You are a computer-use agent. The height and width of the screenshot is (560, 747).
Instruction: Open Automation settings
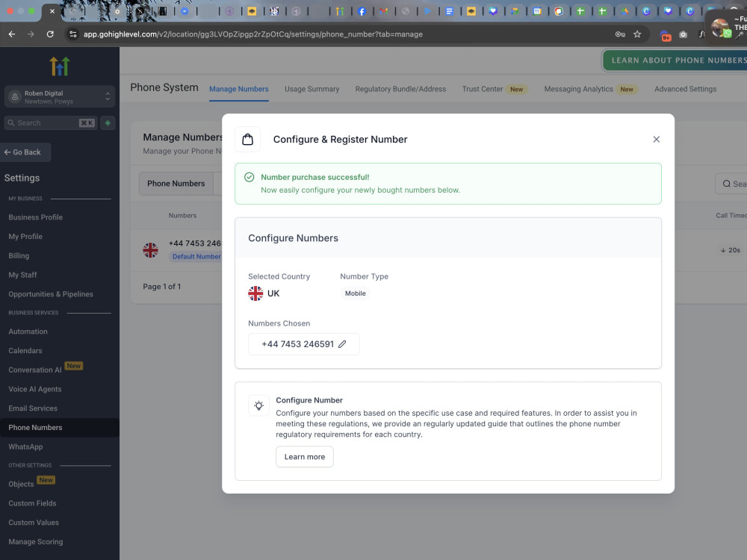pos(28,332)
